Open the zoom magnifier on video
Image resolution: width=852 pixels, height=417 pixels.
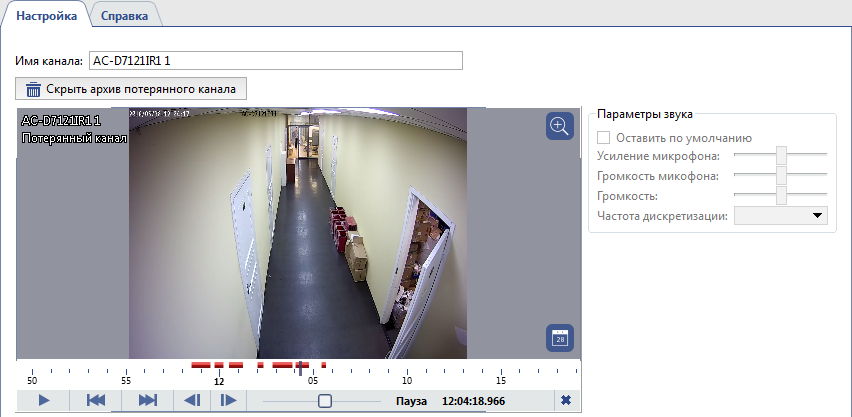pyautogui.click(x=560, y=126)
